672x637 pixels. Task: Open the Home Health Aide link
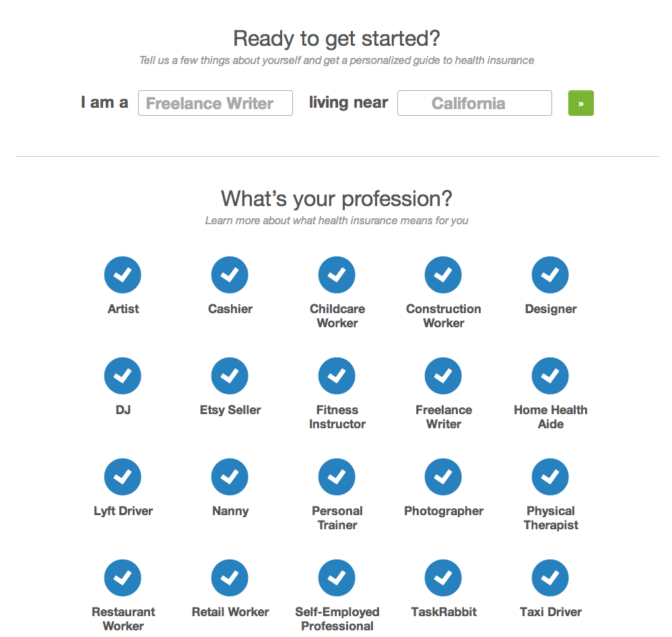point(551,417)
